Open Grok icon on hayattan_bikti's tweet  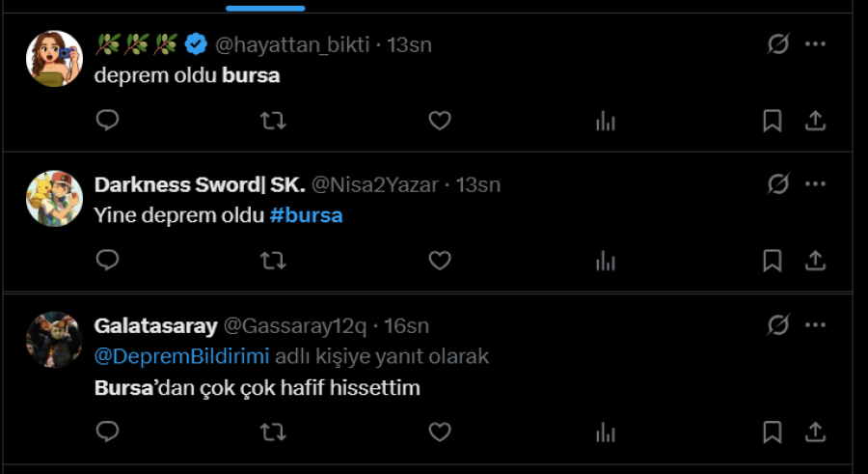pyautogui.click(x=777, y=43)
